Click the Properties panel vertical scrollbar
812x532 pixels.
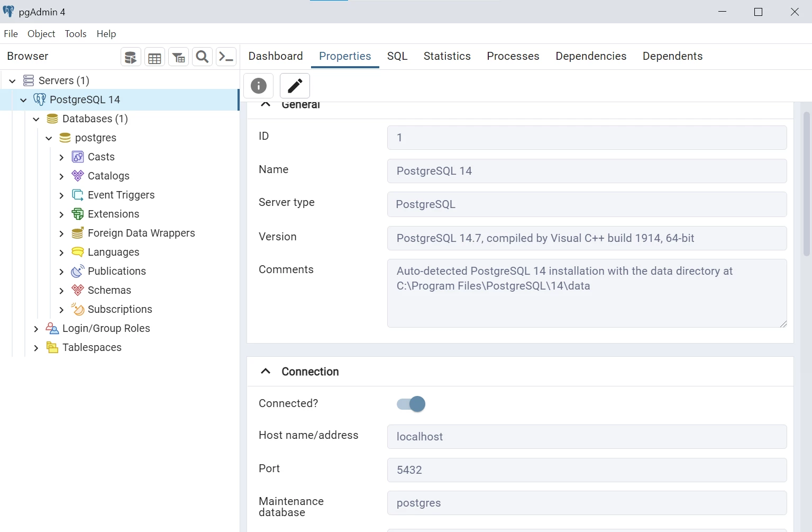click(807, 184)
